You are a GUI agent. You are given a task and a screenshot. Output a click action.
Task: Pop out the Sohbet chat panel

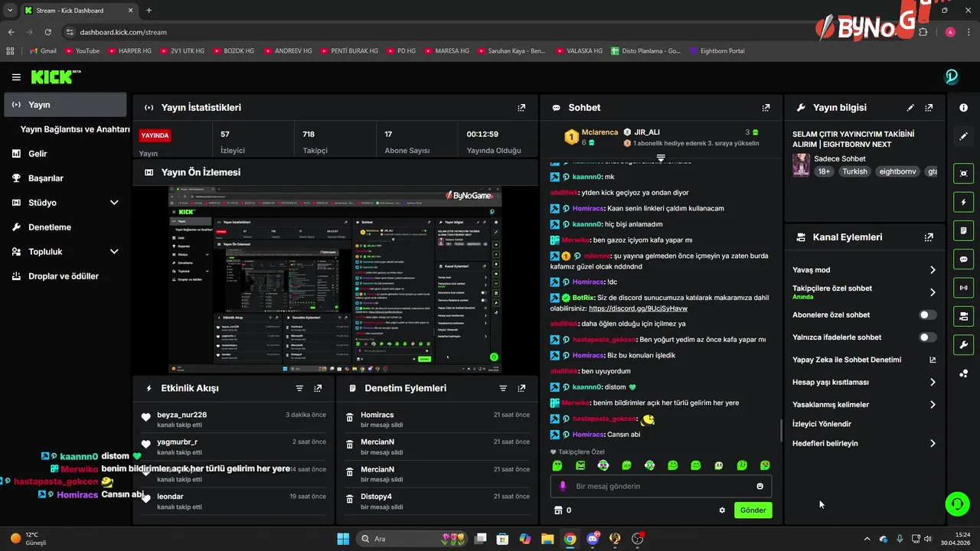[x=766, y=108]
